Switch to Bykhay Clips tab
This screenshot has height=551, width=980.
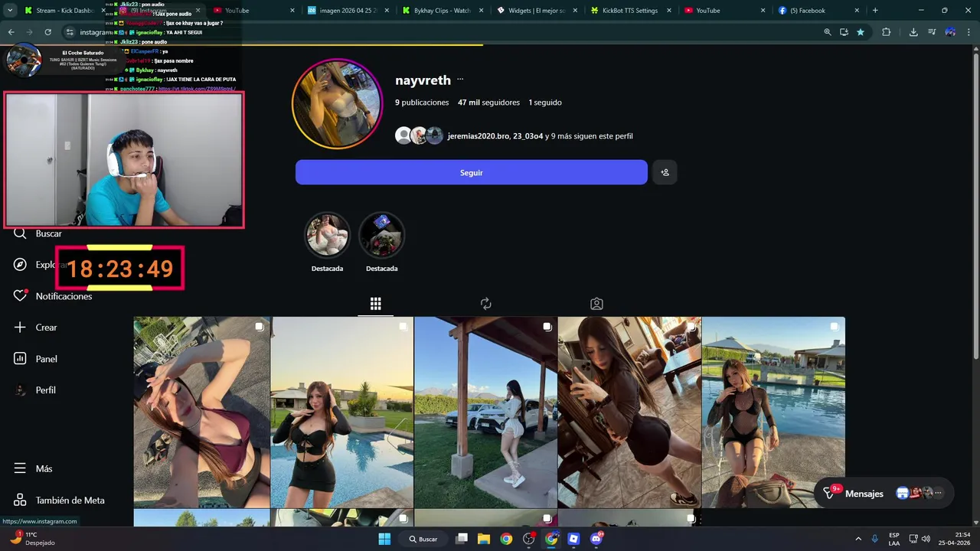coord(443,11)
